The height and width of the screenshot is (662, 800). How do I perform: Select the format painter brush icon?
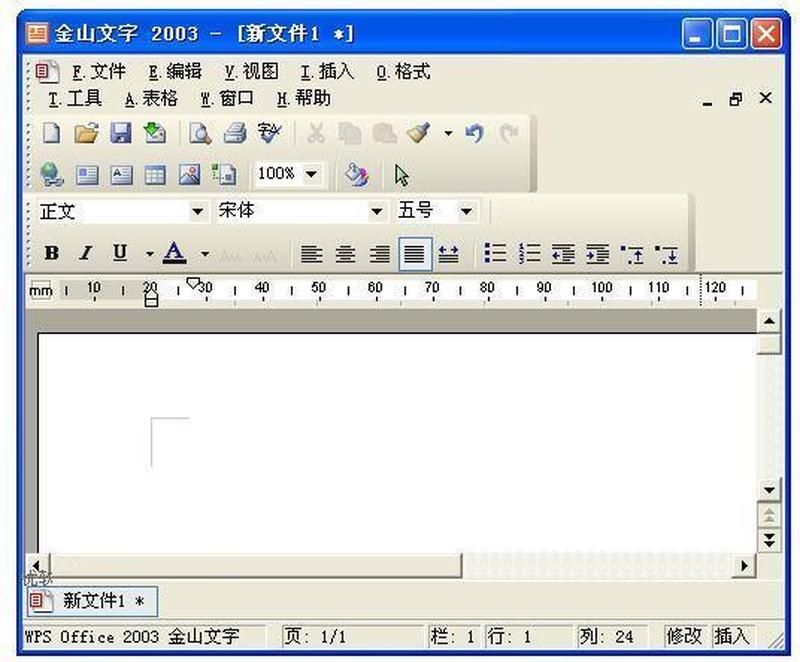(x=419, y=134)
